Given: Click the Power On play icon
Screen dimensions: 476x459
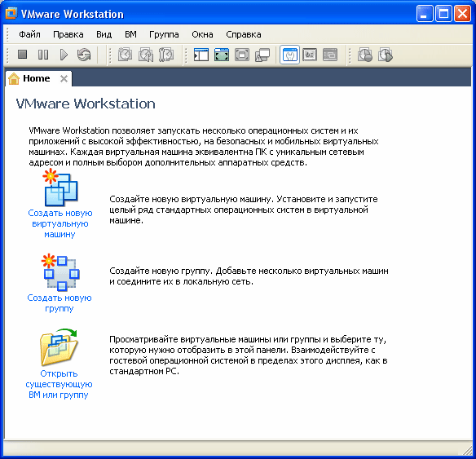Looking at the screenshot, I should (x=64, y=55).
